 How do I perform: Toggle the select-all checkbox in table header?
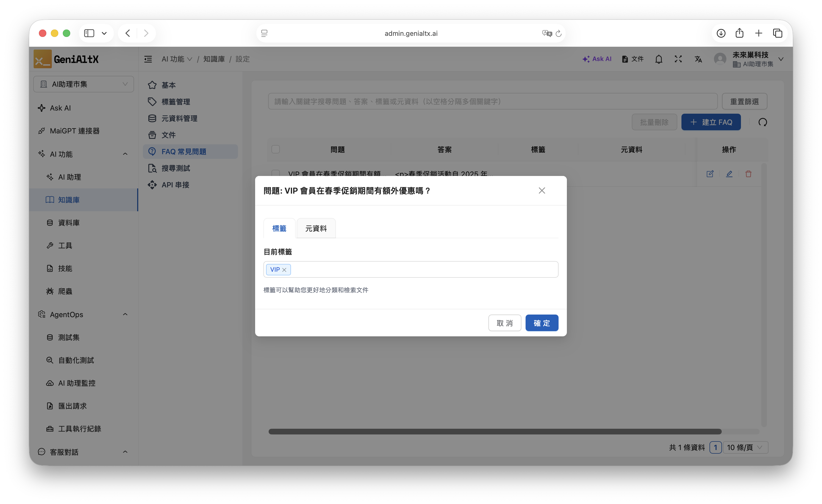(x=276, y=149)
